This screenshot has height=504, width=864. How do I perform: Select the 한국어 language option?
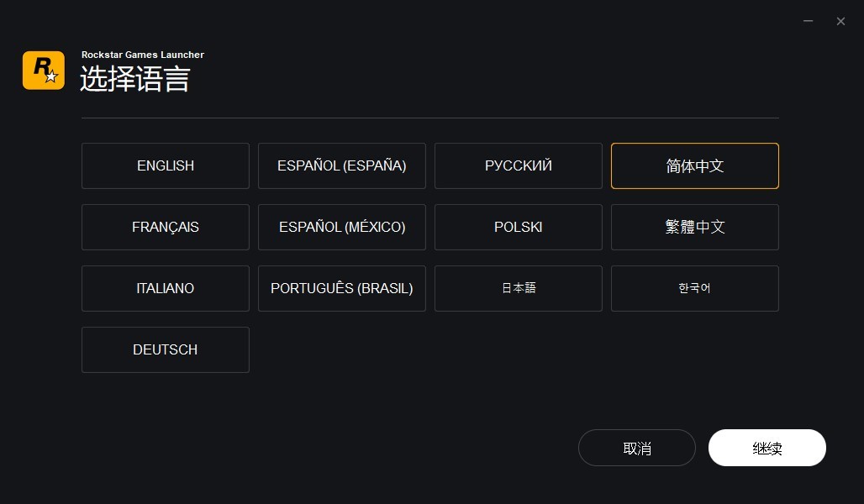coord(694,288)
